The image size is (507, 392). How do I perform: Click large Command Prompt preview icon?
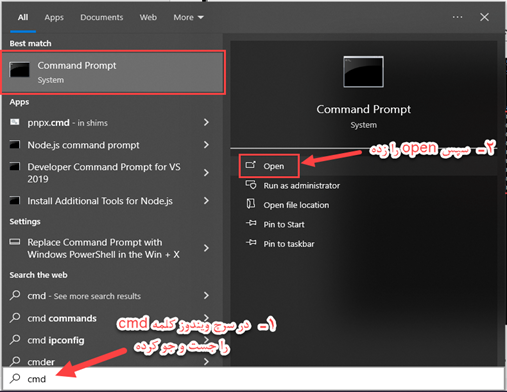click(363, 72)
